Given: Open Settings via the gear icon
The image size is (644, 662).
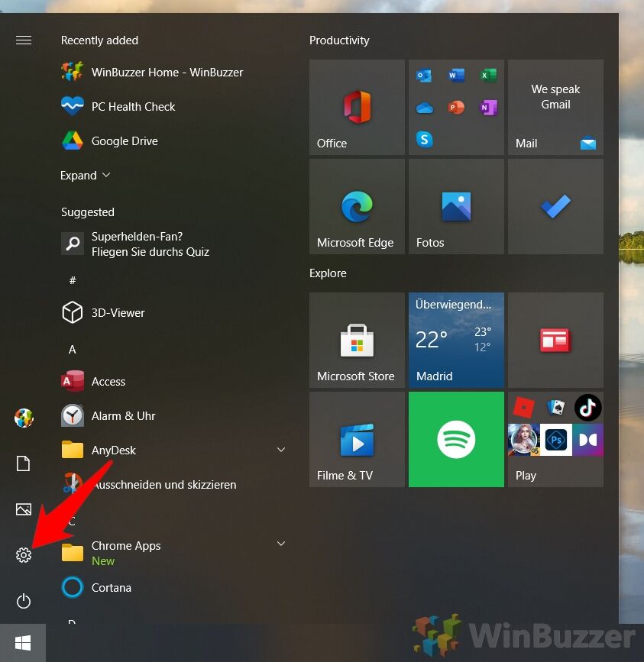Looking at the screenshot, I should tap(24, 555).
